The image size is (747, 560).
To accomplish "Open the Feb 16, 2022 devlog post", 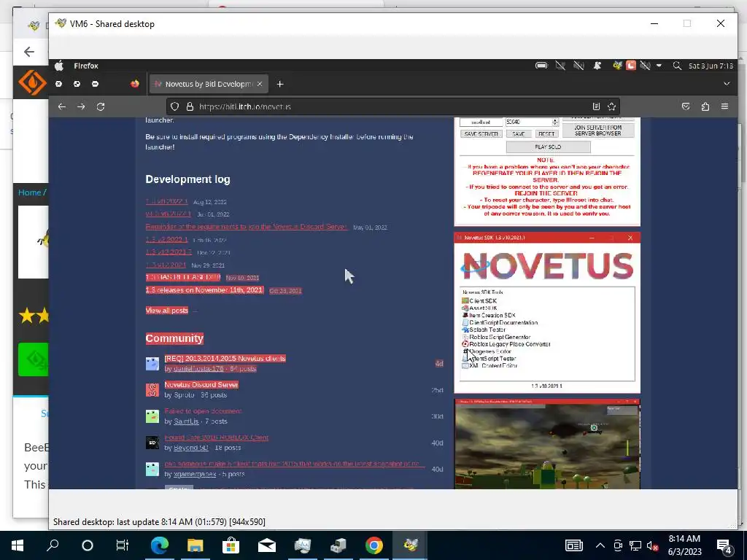I will tap(167, 239).
